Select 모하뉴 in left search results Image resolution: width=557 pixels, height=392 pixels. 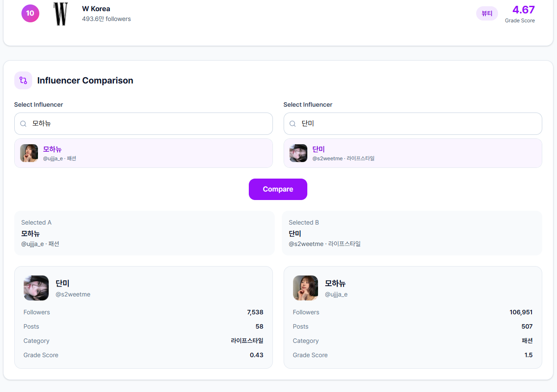[143, 153]
